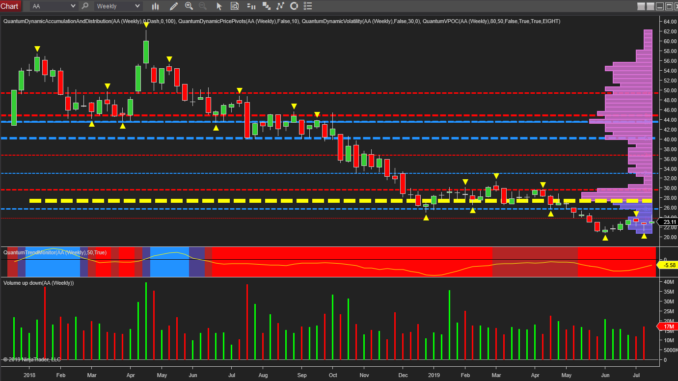
Task: Click the 2019 label on time axis
Action: tap(434, 375)
